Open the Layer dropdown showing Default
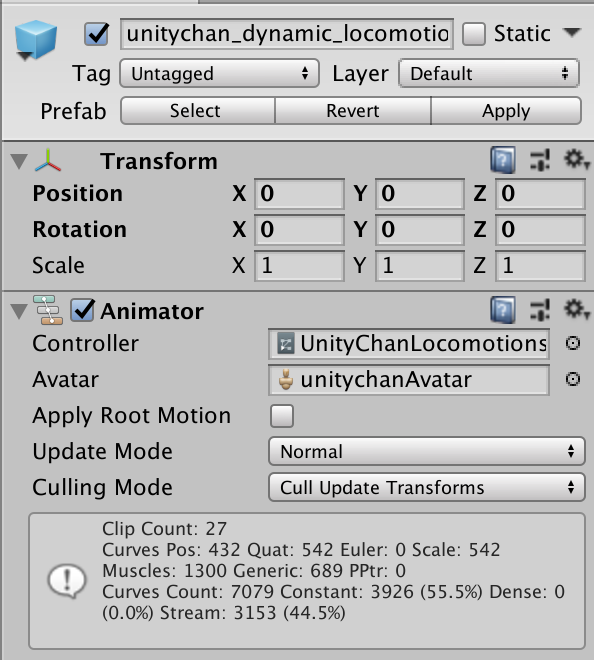 pos(489,73)
